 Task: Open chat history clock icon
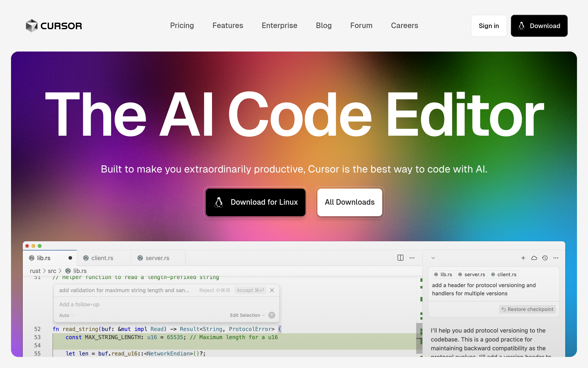545,258
